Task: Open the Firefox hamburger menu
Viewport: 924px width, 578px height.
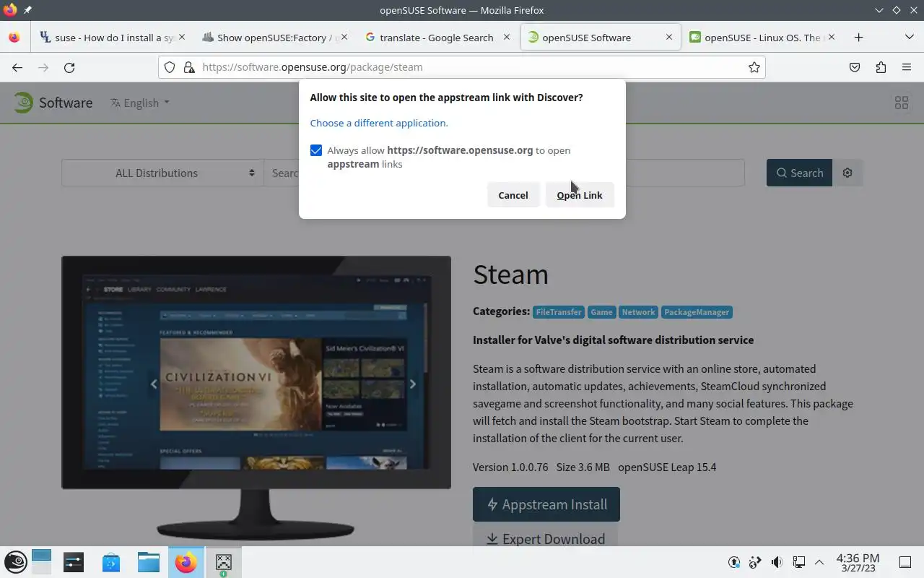Action: click(907, 67)
